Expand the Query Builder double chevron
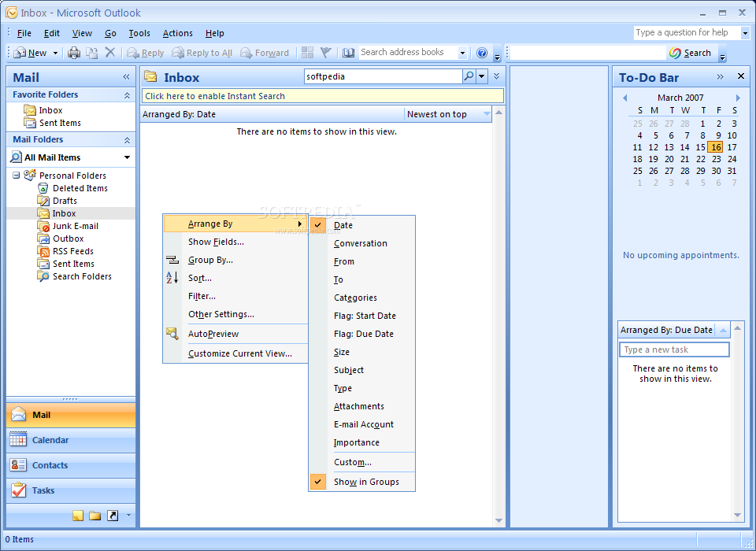This screenshot has width=756, height=551. tap(496, 76)
